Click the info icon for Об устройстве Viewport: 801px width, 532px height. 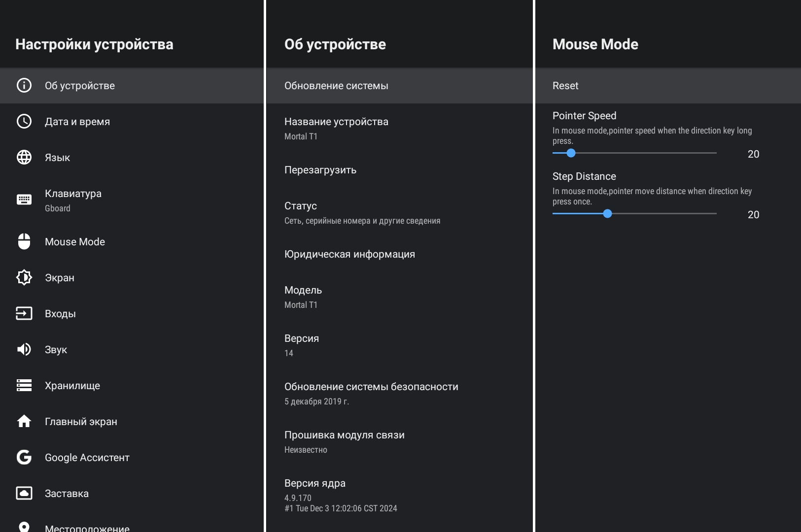pos(24,85)
